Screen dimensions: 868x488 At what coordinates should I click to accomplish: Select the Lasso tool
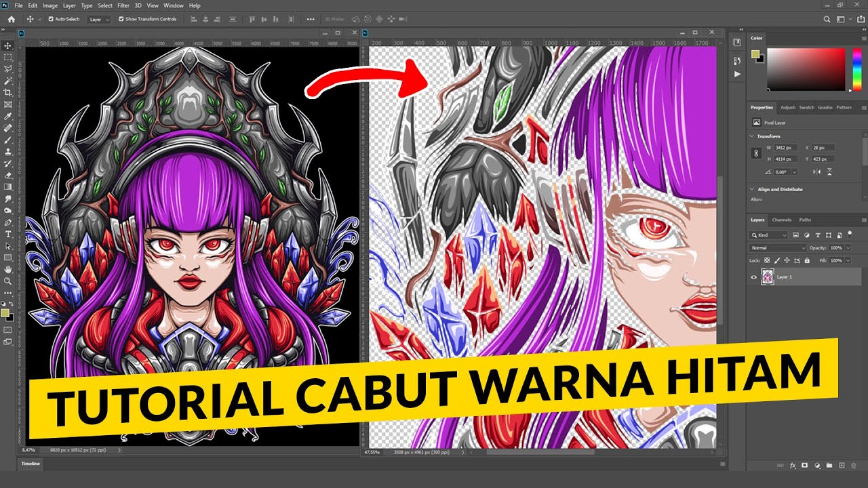pos(8,69)
